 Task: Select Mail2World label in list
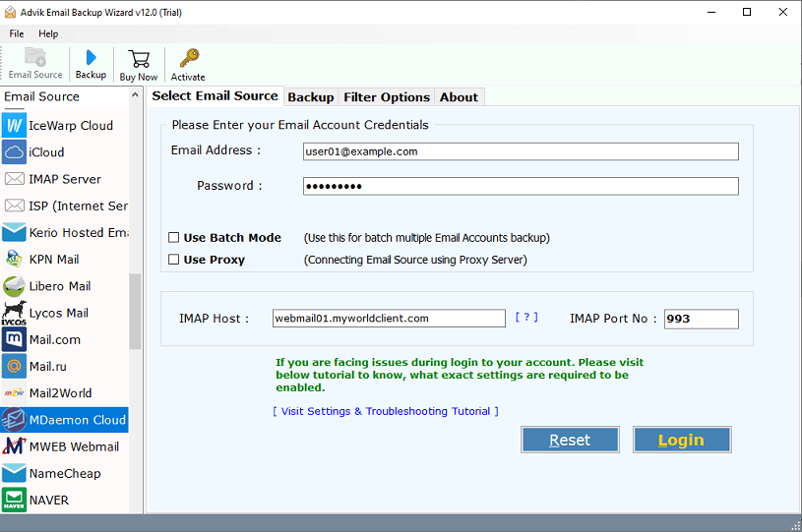click(x=60, y=393)
